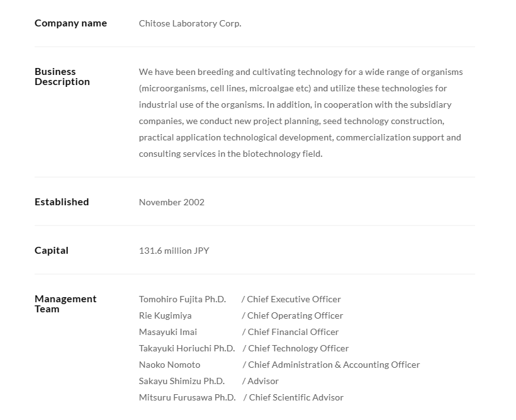Click the Chitose Laboratory Corp. text
Screen dimensions: 516x420
[x=190, y=23]
